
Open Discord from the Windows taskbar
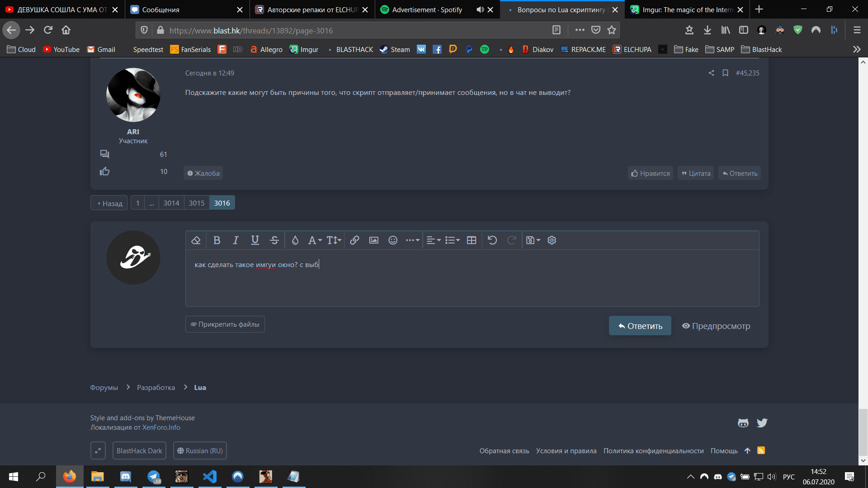(x=125, y=477)
